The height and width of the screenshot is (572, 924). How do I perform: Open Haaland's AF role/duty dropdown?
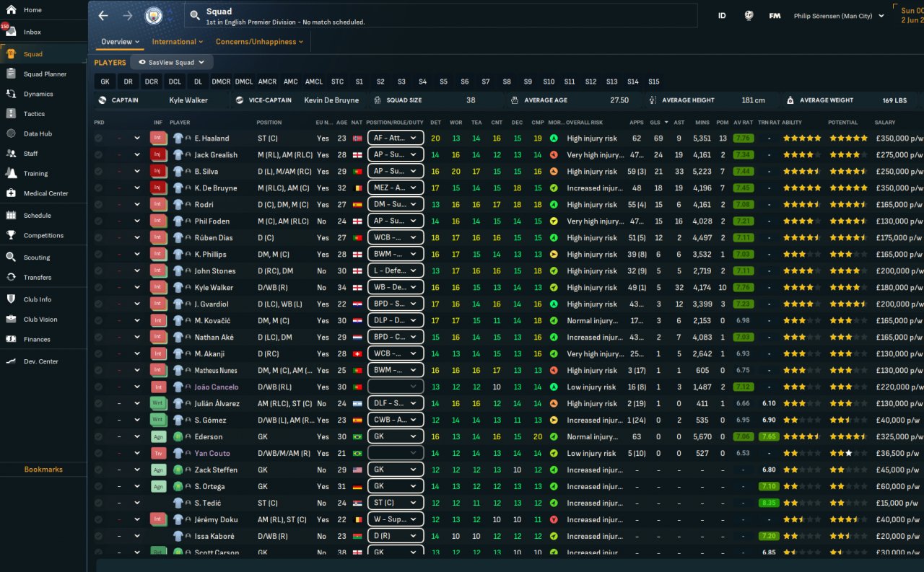point(395,138)
